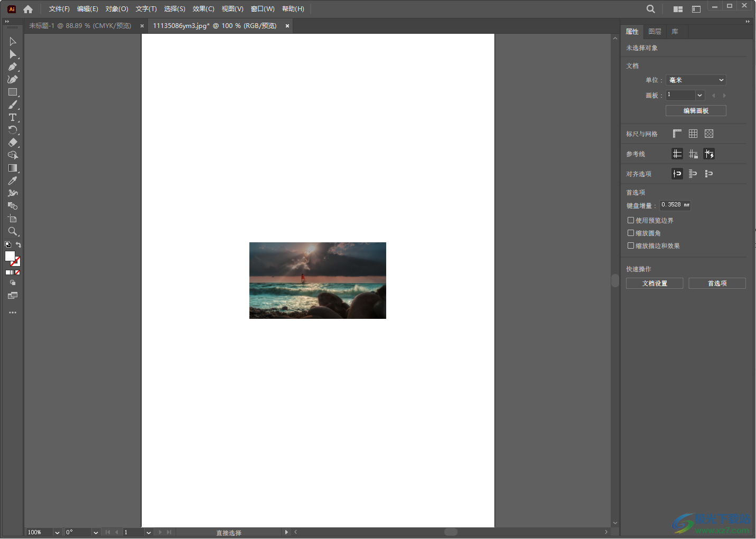
Task: Show the grid icon in rulers section
Action: 693,134
